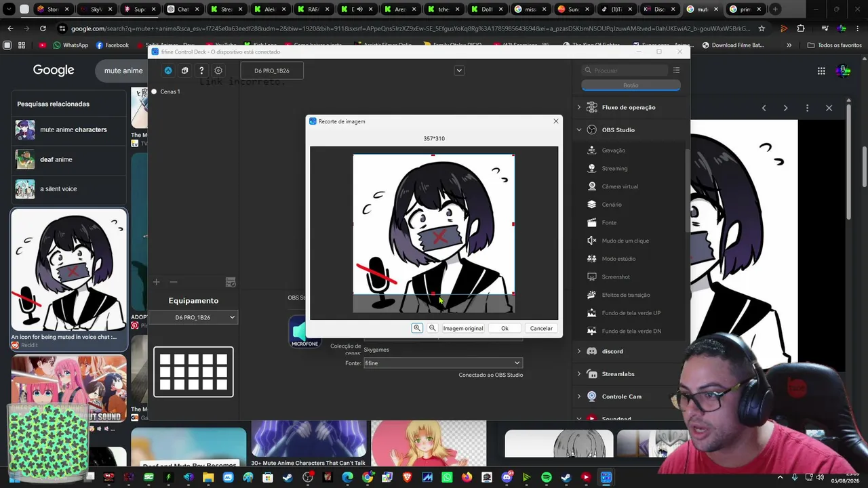Go back in the browser
This screenshot has height=488, width=868.
click(x=10, y=28)
